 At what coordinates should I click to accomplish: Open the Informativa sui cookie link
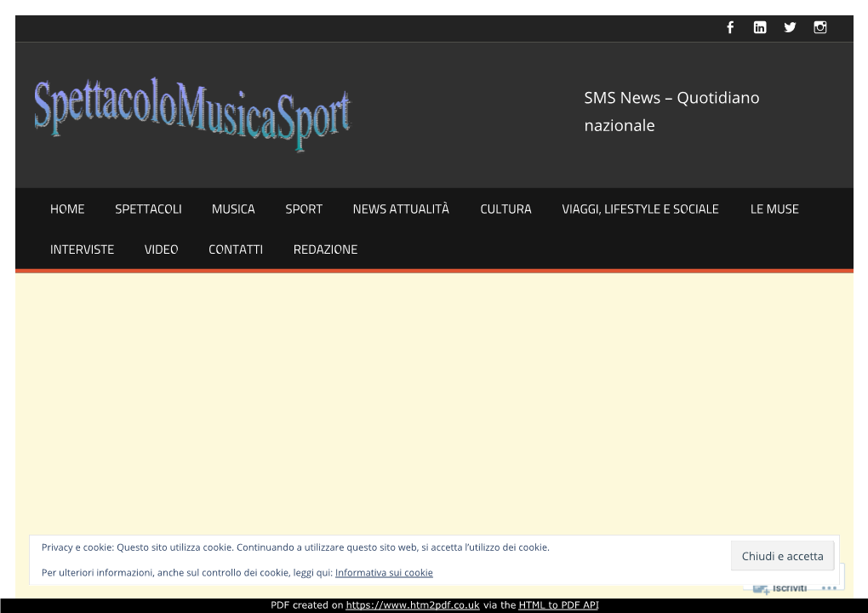point(384,573)
